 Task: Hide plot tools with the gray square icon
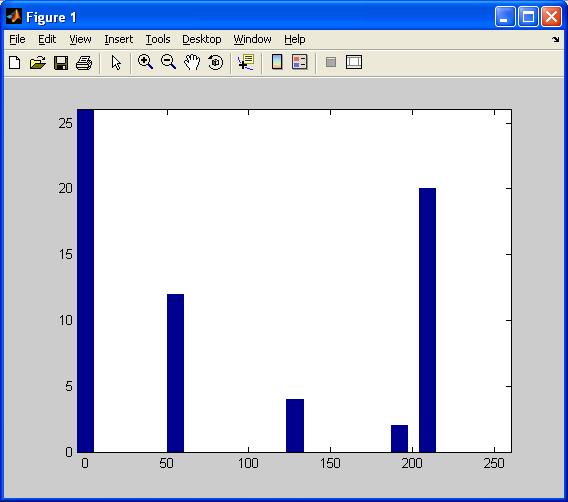pyautogui.click(x=331, y=62)
